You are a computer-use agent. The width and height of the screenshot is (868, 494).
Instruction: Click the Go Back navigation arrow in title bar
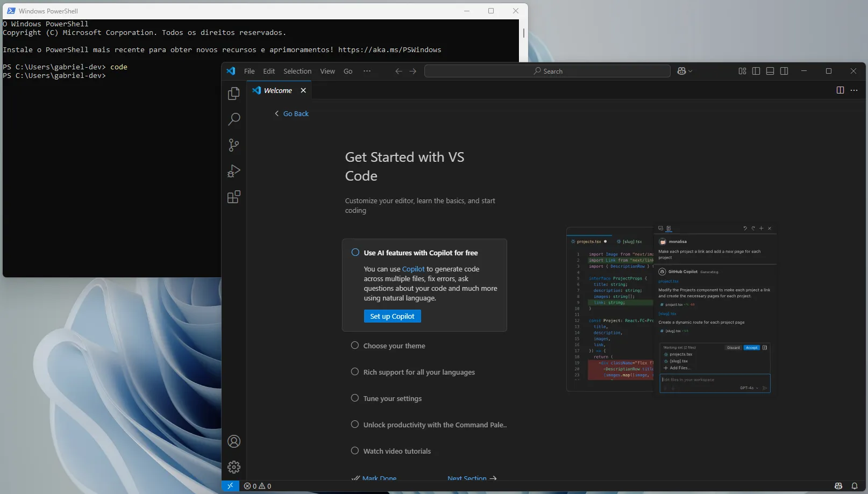coord(399,71)
